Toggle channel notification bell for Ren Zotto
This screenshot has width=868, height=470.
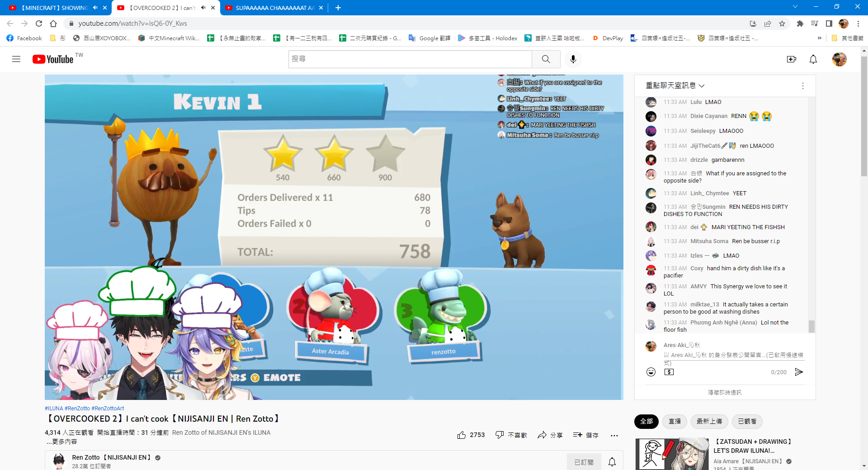click(x=612, y=462)
